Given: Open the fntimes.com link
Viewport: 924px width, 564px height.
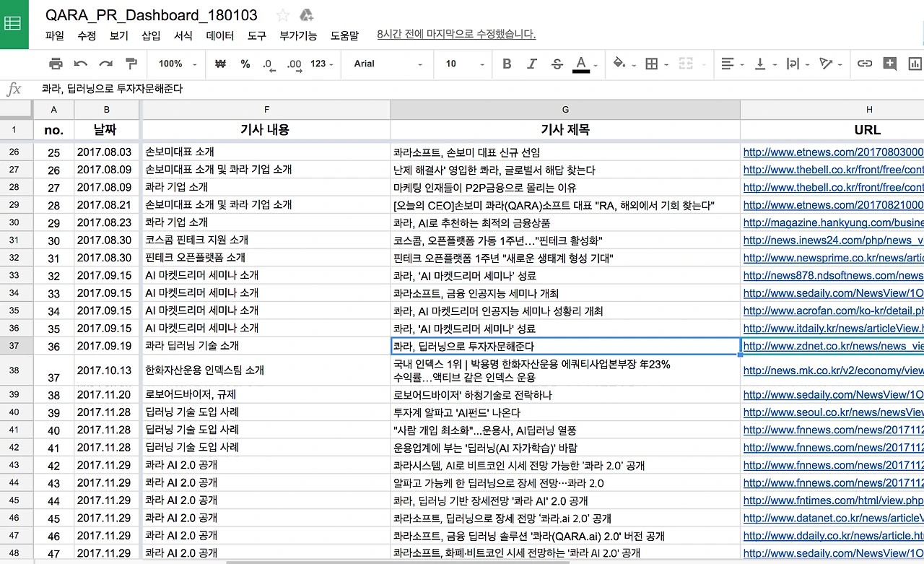Looking at the screenshot, I should (834, 500).
